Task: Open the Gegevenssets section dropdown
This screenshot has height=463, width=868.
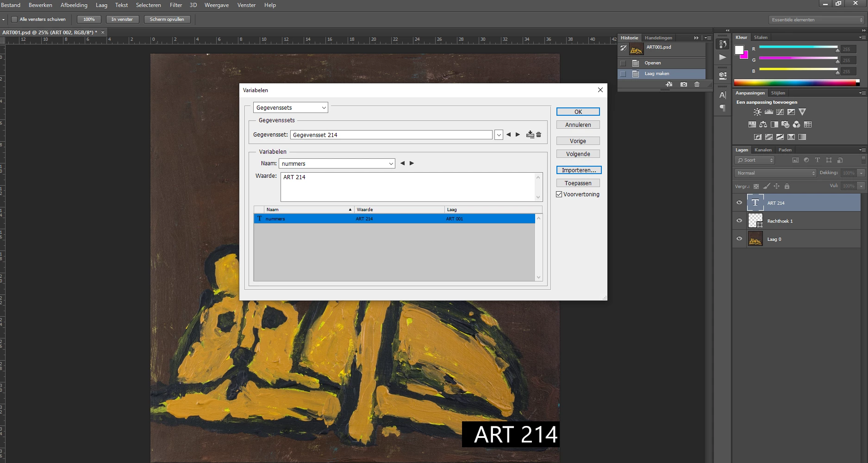Action: [x=291, y=108]
